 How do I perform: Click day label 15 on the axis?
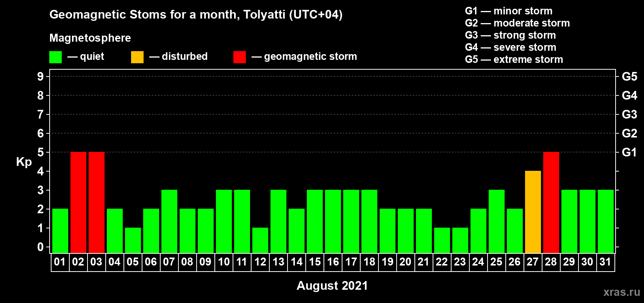(314, 262)
